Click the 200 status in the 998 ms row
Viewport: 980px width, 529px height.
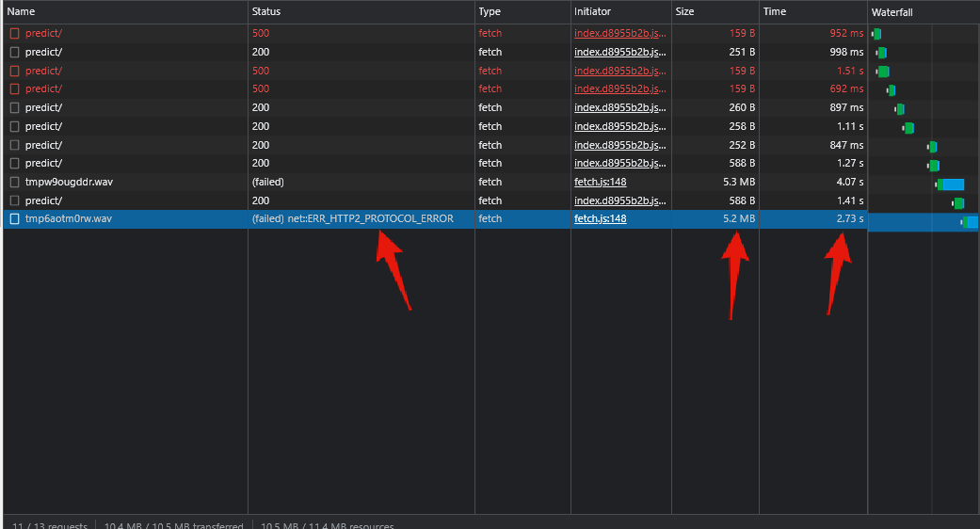pos(261,53)
